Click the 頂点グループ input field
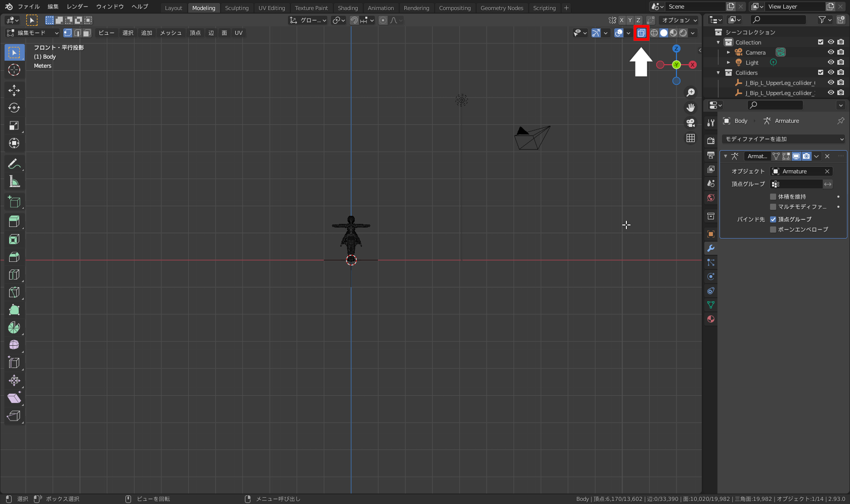 click(796, 184)
